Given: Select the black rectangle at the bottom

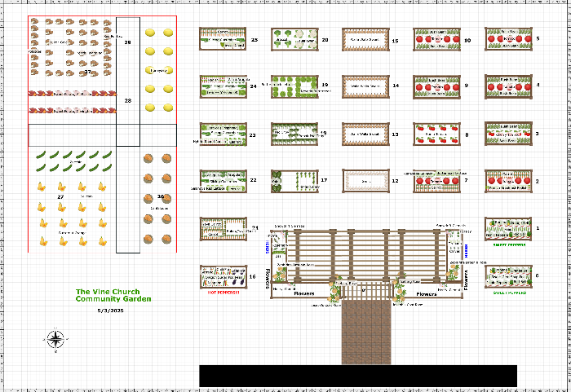Looking at the screenshot, I should tap(358, 376).
